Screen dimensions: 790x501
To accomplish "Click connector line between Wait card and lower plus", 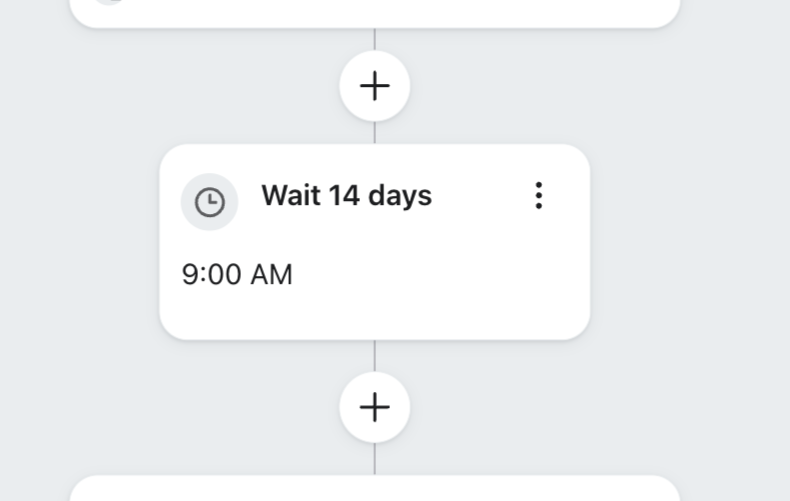I will click(374, 355).
